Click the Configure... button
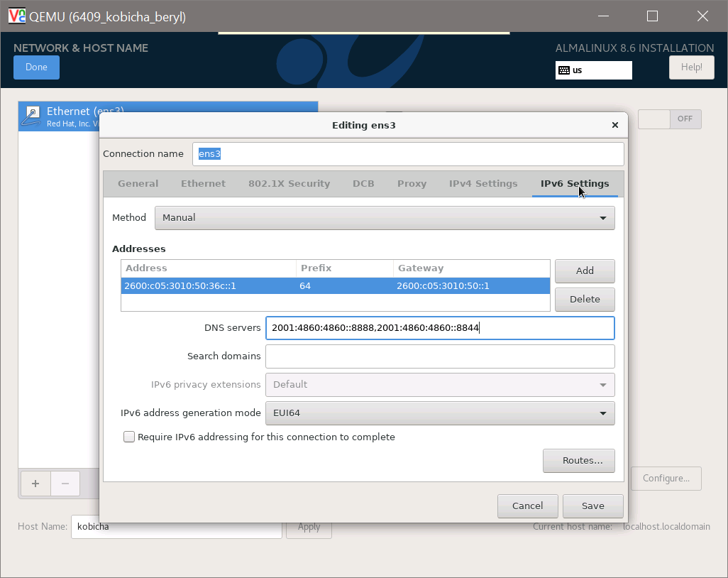728x578 pixels. point(666,479)
